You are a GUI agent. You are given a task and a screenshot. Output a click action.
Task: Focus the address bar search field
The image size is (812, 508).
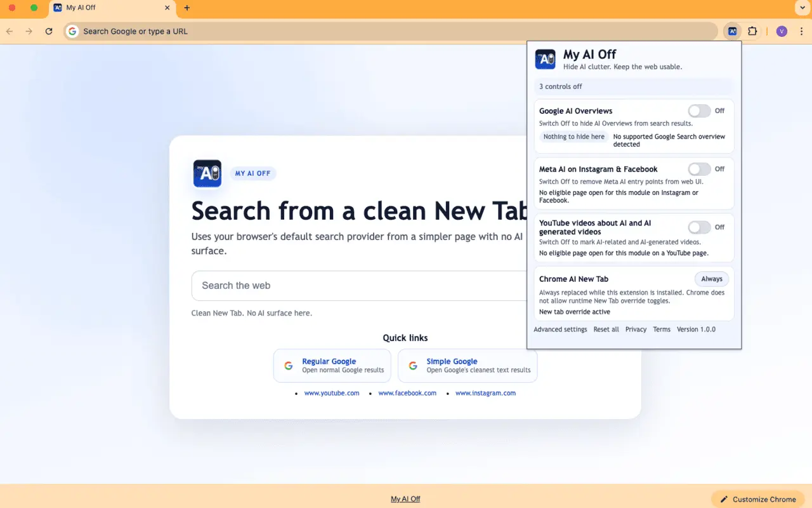[391, 31]
